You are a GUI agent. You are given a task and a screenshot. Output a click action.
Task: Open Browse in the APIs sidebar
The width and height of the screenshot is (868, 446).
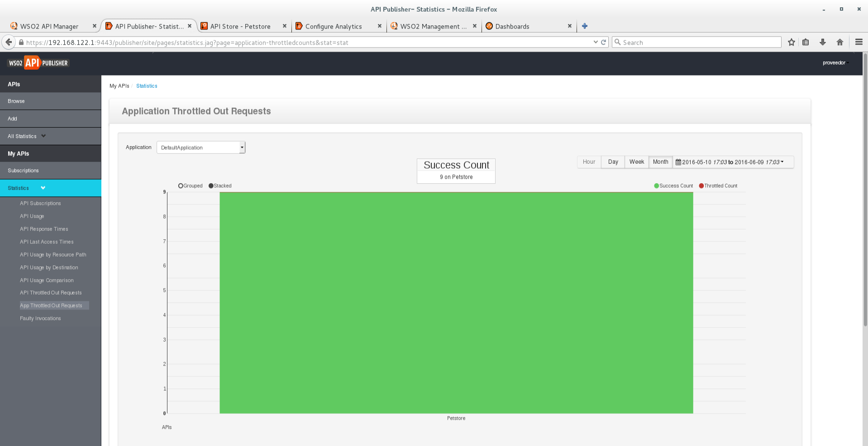click(51, 101)
